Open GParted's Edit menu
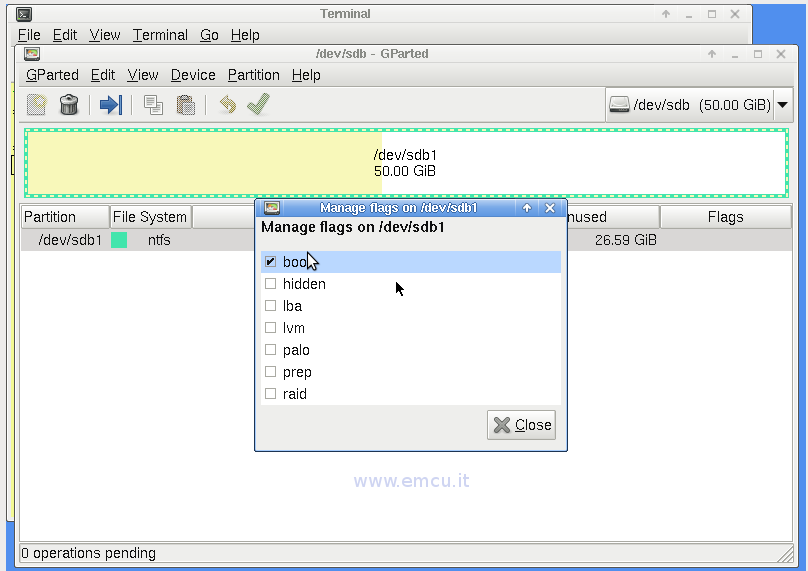 103,75
